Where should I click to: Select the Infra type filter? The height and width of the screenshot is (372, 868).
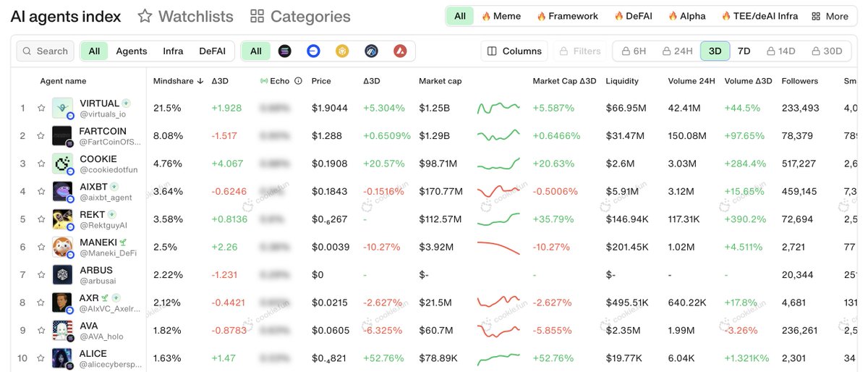(173, 51)
